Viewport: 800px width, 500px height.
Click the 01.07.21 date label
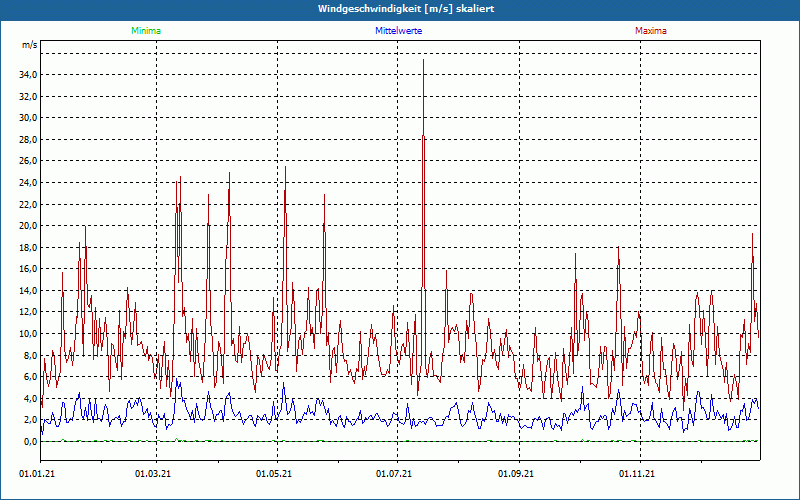coord(394,474)
